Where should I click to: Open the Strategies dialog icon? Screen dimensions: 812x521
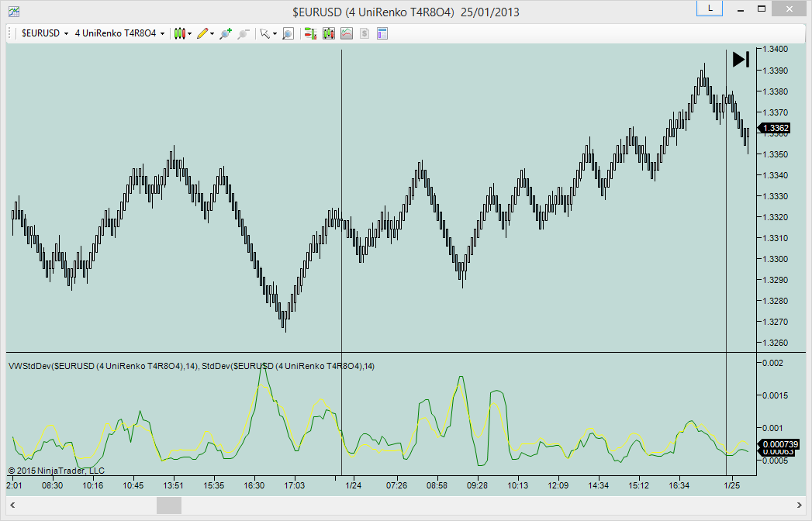365,33
